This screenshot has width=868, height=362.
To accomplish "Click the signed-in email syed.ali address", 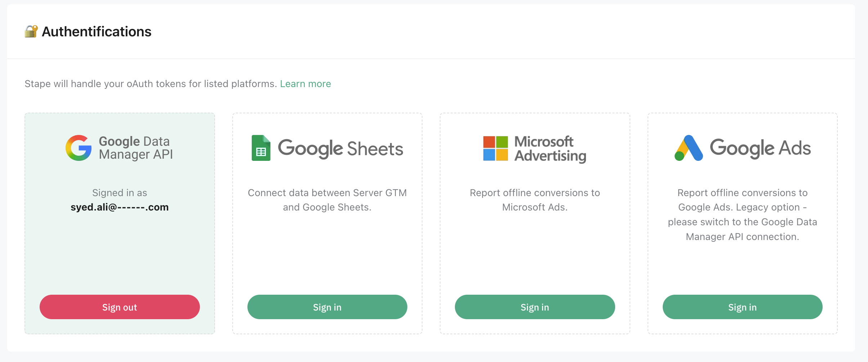I will click(120, 207).
